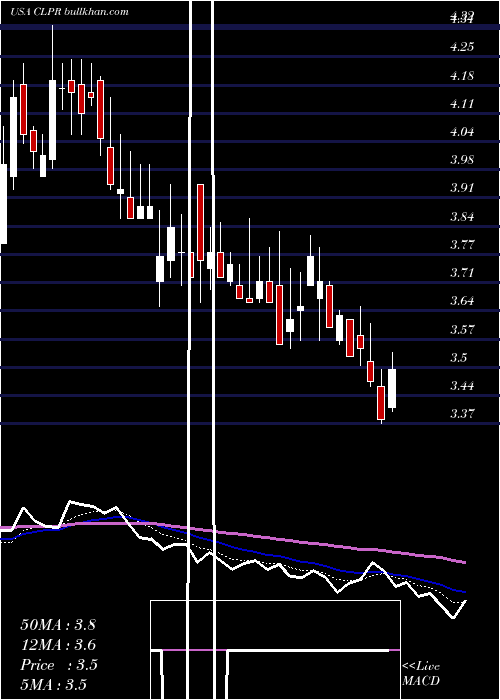
Task: Click the <<Live label
Action: tap(421, 667)
